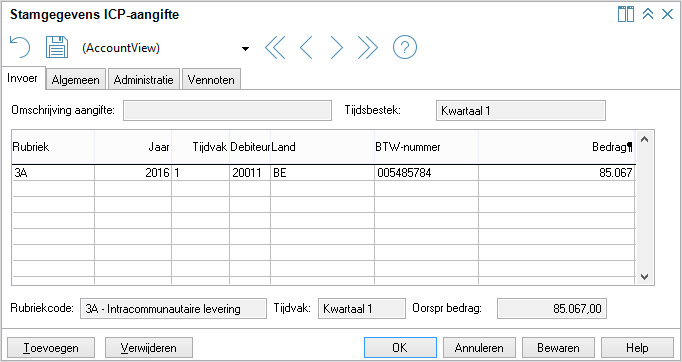682x362 pixels.
Task: Click the floppy disk save icon
Action: 57,47
